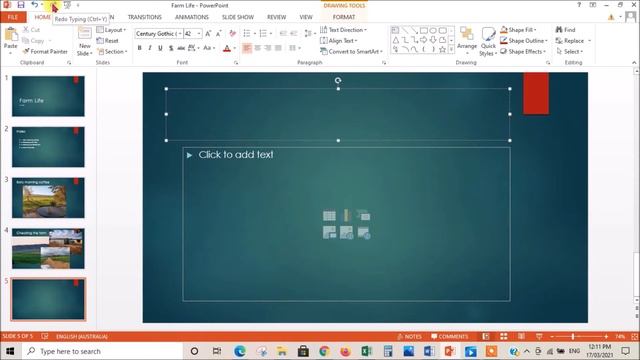The height and width of the screenshot is (360, 640).
Task: Open Shape Fill options
Action: 518,30
